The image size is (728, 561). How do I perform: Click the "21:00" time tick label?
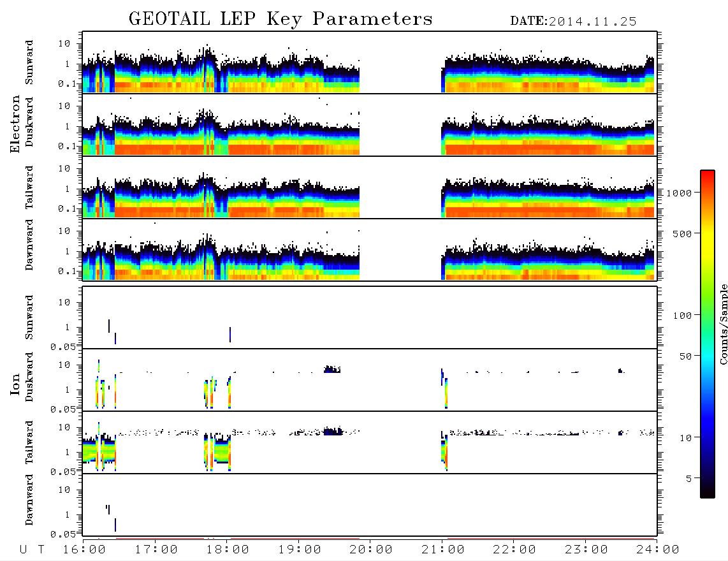[x=443, y=550]
